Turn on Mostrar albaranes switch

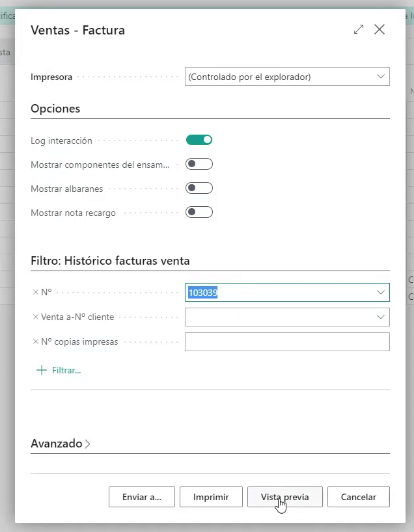[x=199, y=188]
